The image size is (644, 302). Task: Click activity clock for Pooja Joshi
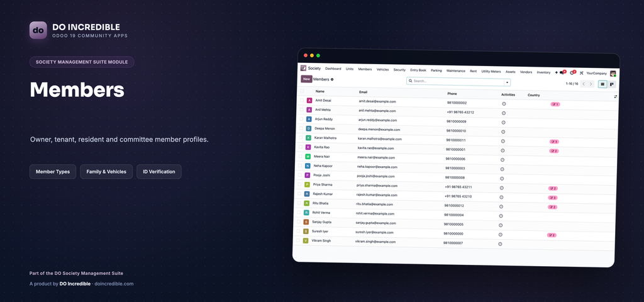[x=502, y=179]
